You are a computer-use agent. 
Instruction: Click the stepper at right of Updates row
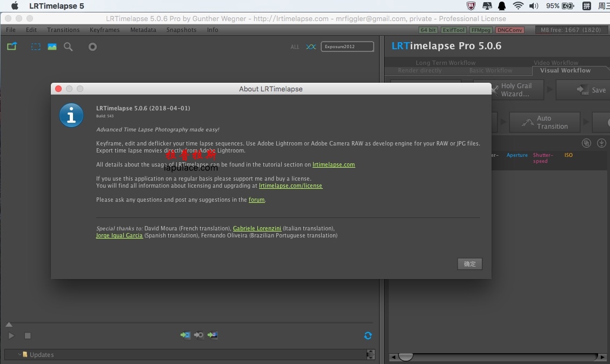(371, 354)
